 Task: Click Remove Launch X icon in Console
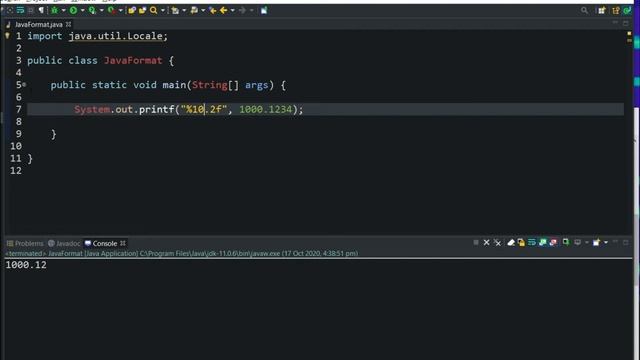coord(487,242)
